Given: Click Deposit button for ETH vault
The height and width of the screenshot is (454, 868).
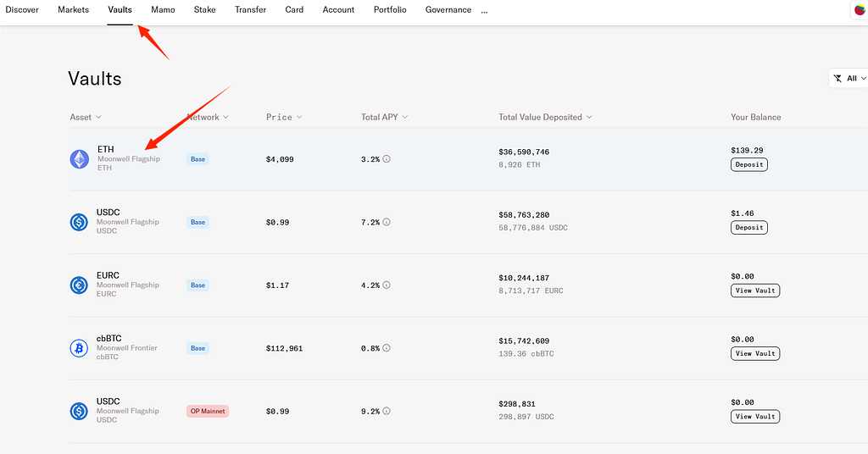Looking at the screenshot, I should 748,164.
